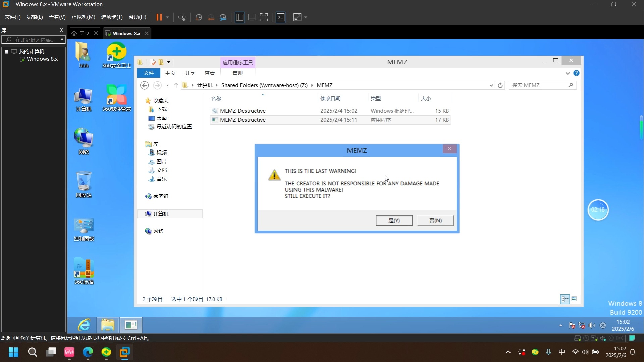Select Windows 8.x in the library tree
Image resolution: width=644 pixels, height=362 pixels.
39,59
